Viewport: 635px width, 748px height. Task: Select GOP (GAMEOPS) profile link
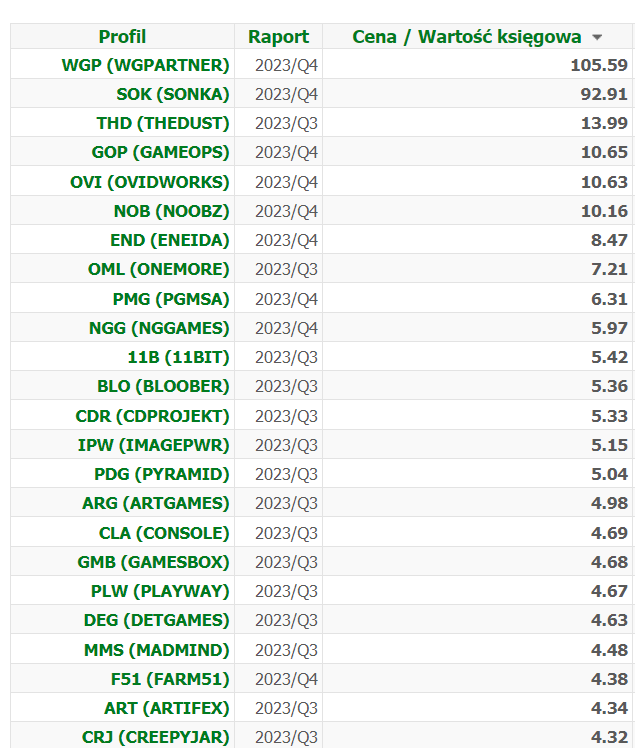click(x=160, y=152)
